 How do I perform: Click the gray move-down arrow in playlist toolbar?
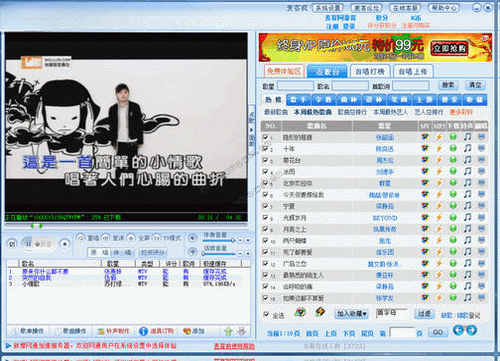point(242,331)
